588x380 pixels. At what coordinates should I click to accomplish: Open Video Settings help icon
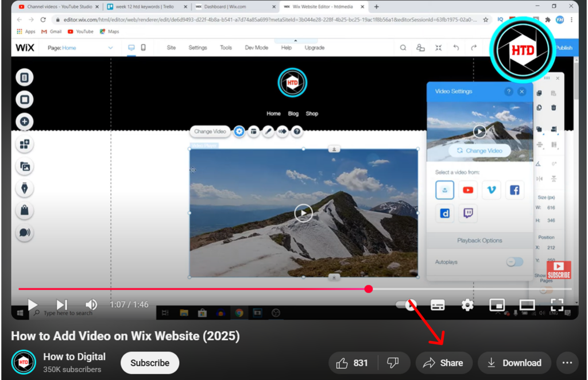(x=509, y=91)
